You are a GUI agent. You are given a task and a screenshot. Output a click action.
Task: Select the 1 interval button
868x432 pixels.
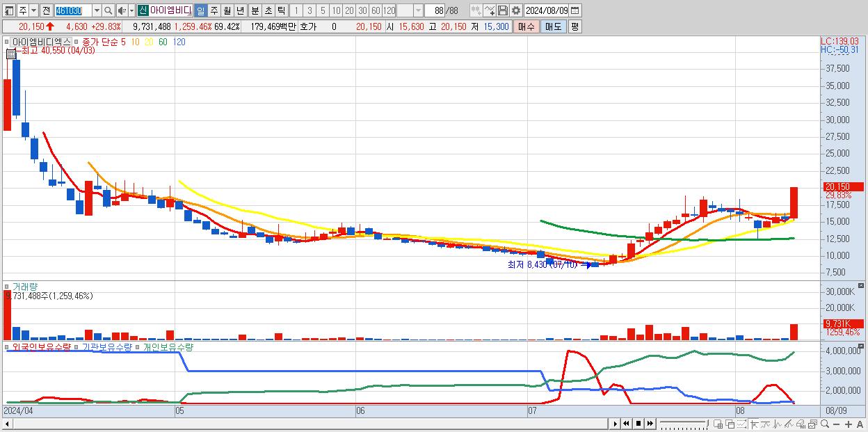click(x=296, y=10)
